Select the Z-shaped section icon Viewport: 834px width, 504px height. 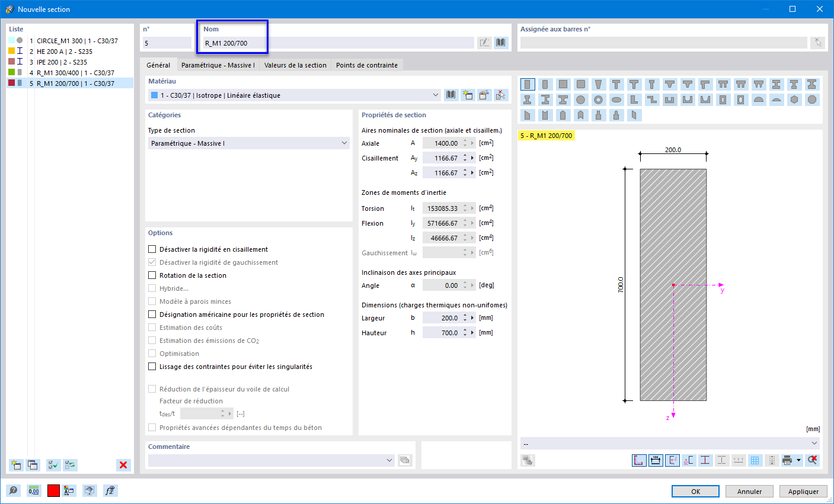(652, 99)
